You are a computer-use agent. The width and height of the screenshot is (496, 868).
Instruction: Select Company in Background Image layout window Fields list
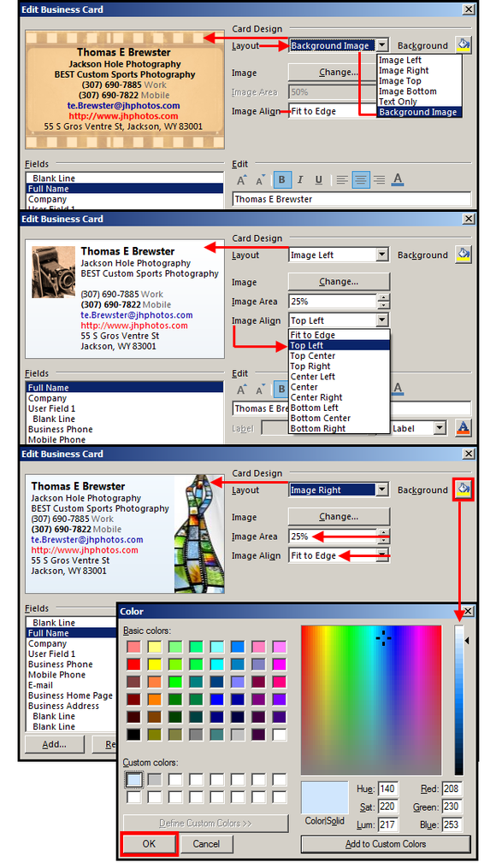pos(125,199)
